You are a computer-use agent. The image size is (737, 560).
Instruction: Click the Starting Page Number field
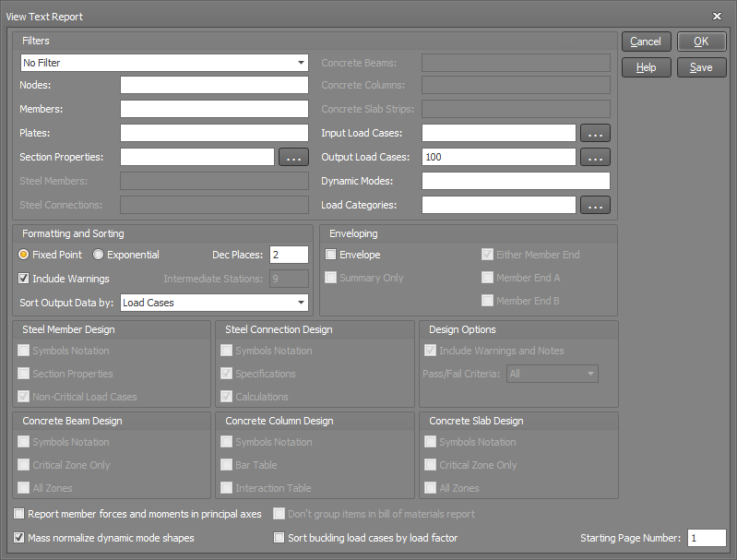(x=707, y=538)
